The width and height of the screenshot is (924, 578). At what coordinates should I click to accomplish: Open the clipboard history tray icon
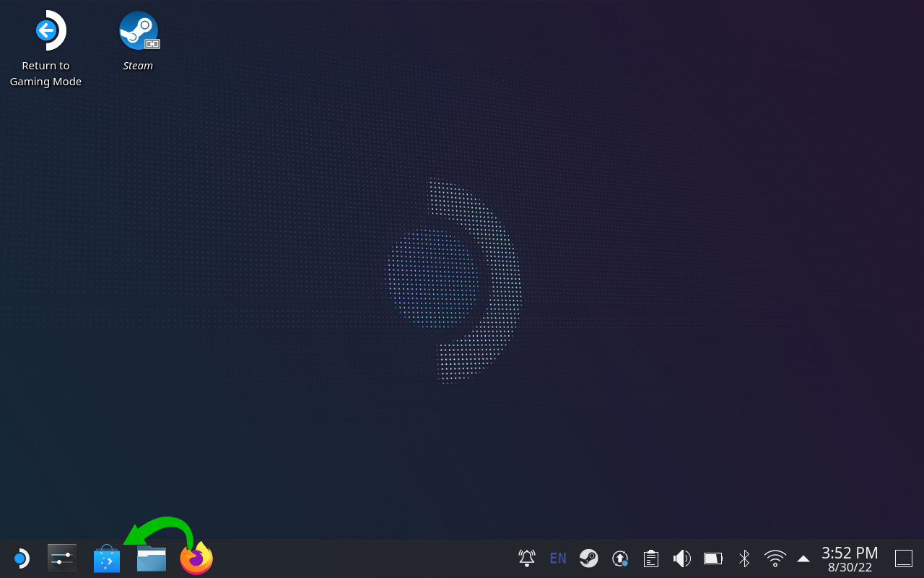tap(651, 558)
